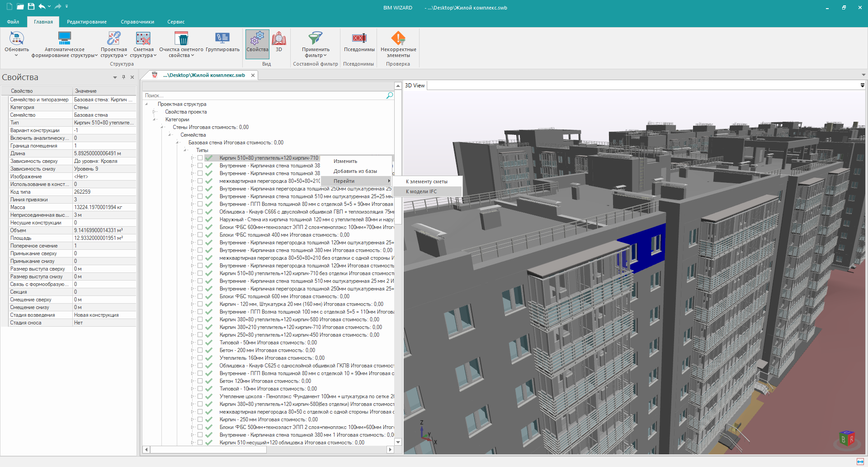Open the 3D View dropdown arrow
The image size is (868, 467).
tap(863, 86)
